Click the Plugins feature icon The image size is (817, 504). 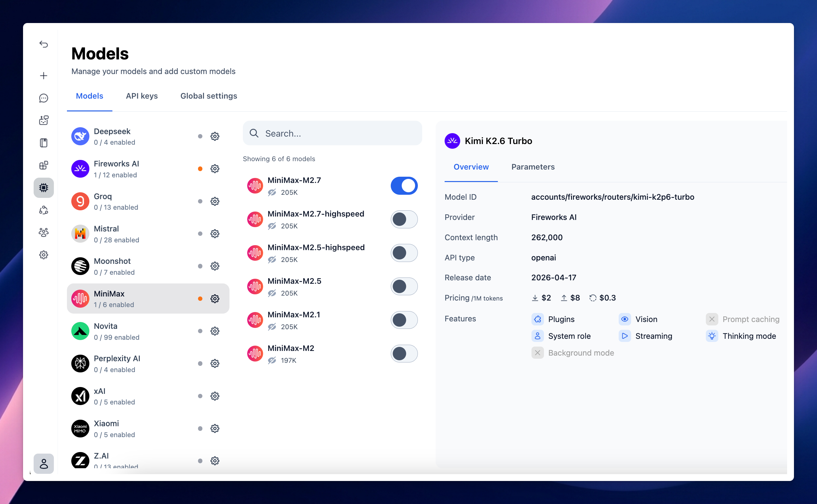[537, 319]
